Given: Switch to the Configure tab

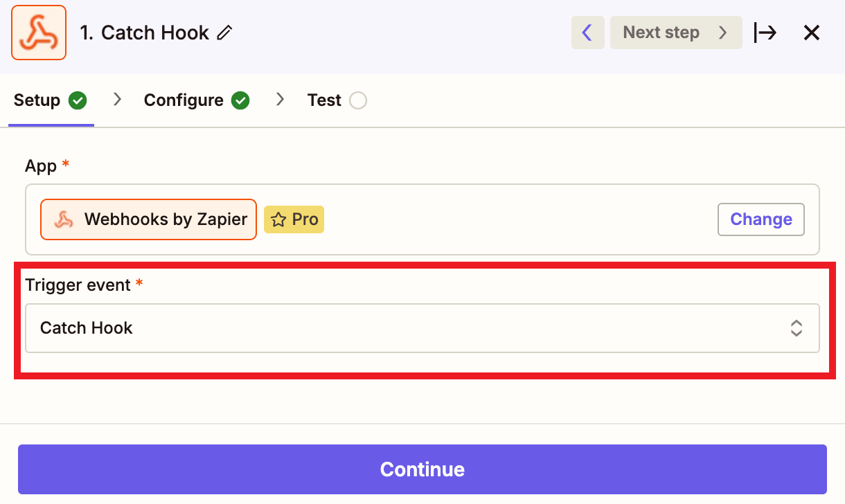Looking at the screenshot, I should click(197, 100).
